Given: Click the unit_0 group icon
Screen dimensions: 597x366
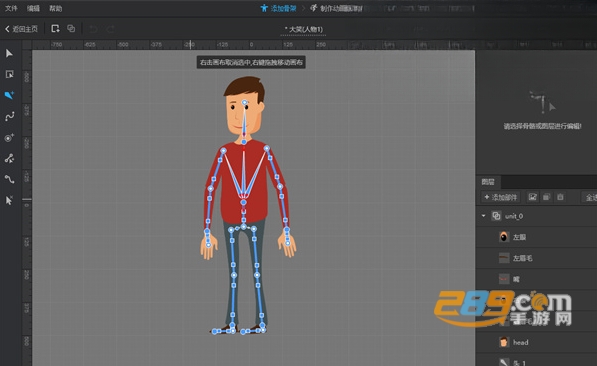Looking at the screenshot, I should coord(496,216).
